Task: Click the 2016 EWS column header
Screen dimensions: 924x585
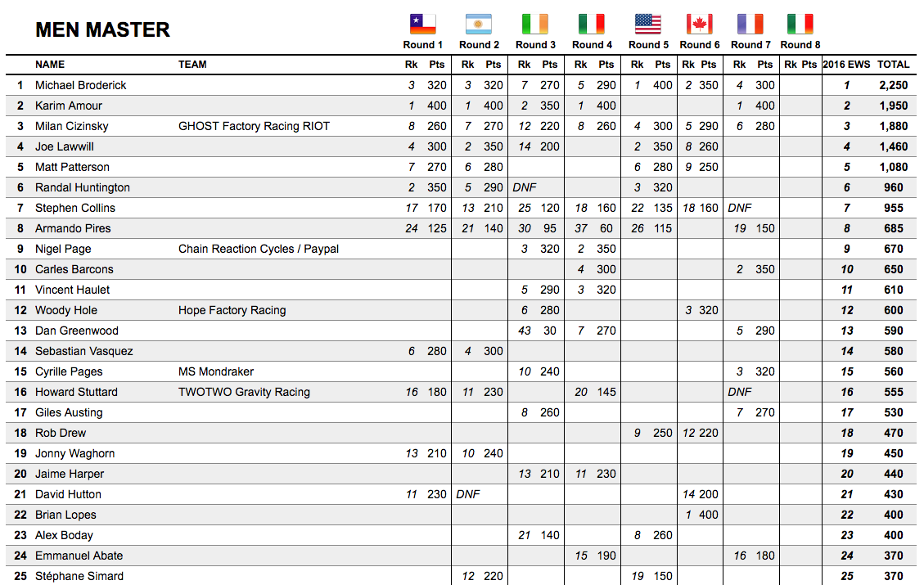Action: coord(846,65)
